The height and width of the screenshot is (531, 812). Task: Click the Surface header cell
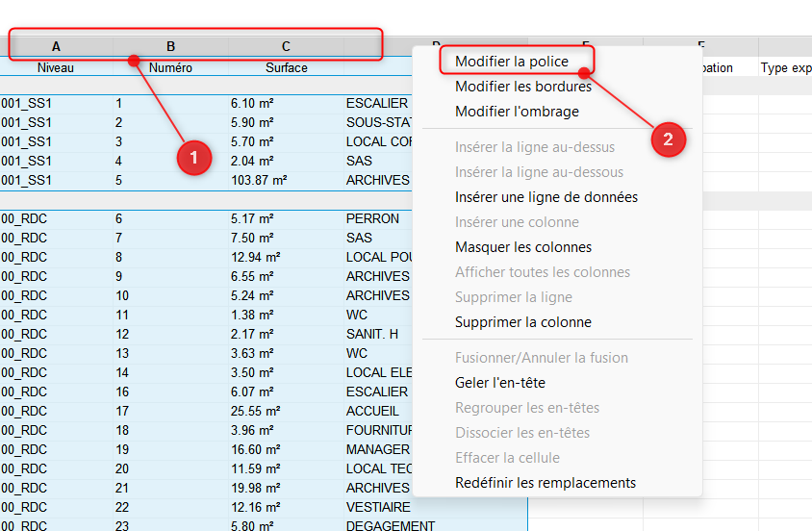click(286, 67)
